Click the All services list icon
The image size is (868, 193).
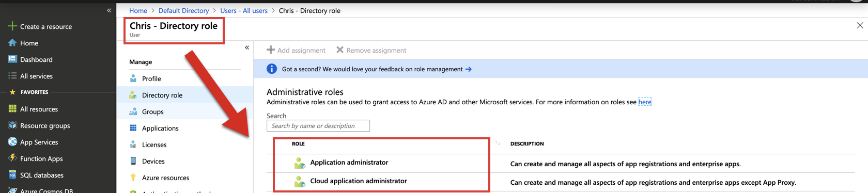pos(12,76)
